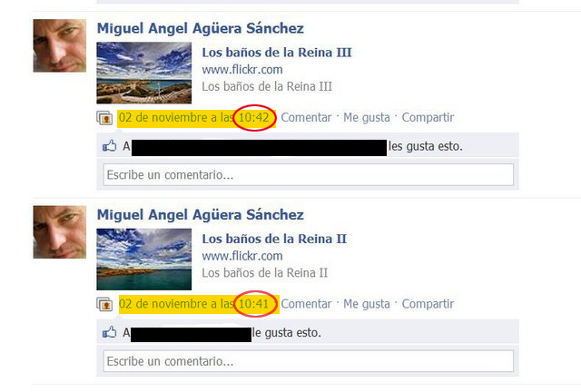Open author name link on the Reina II post

pyautogui.click(x=200, y=215)
